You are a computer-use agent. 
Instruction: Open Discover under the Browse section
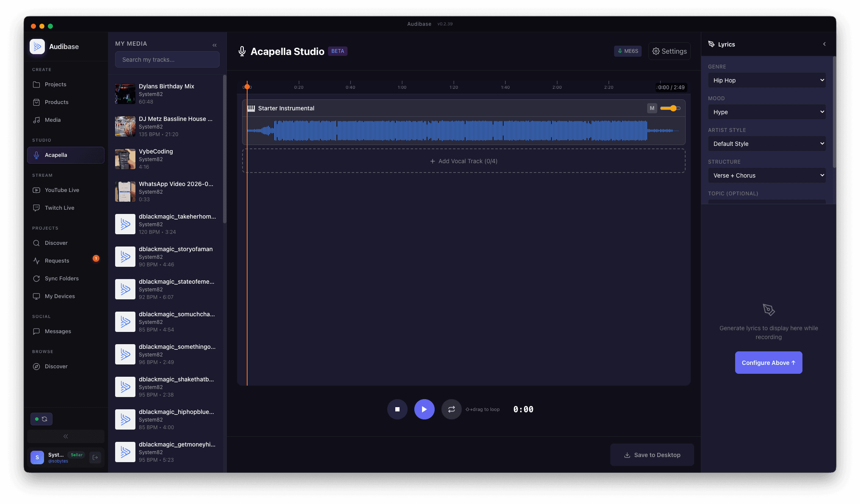tap(56, 366)
